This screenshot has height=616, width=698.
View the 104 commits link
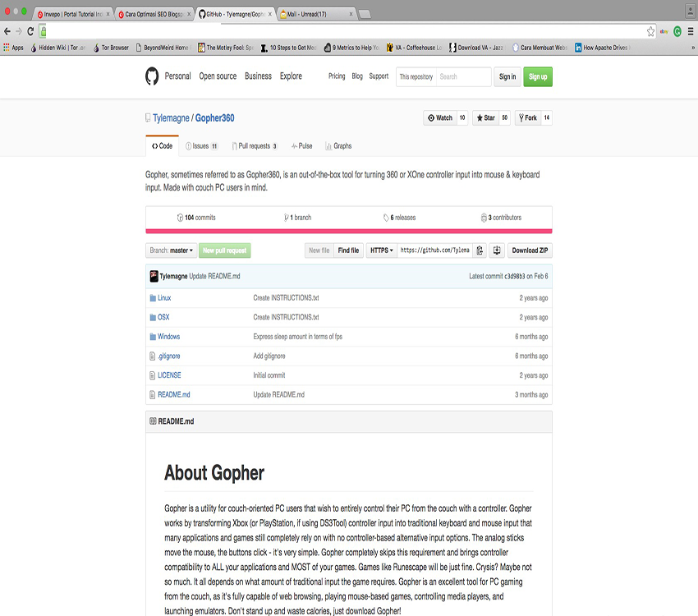click(x=196, y=218)
